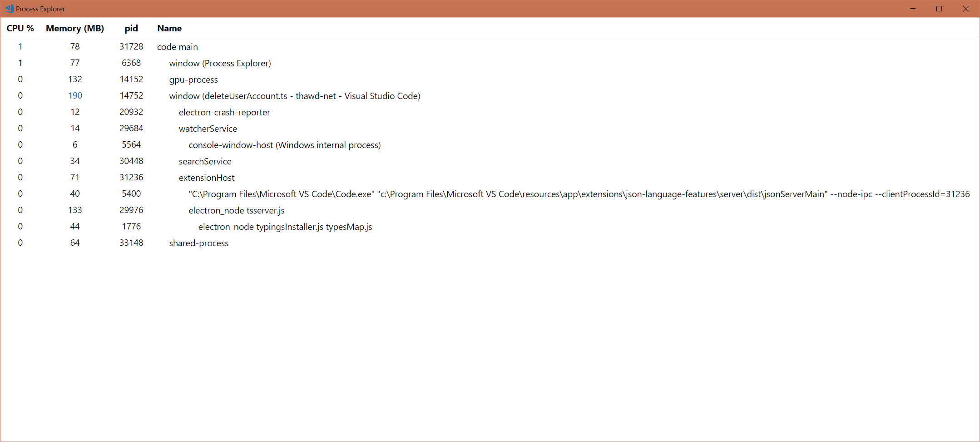This screenshot has width=980, height=442.
Task: Select the code main root process
Action: tap(177, 47)
